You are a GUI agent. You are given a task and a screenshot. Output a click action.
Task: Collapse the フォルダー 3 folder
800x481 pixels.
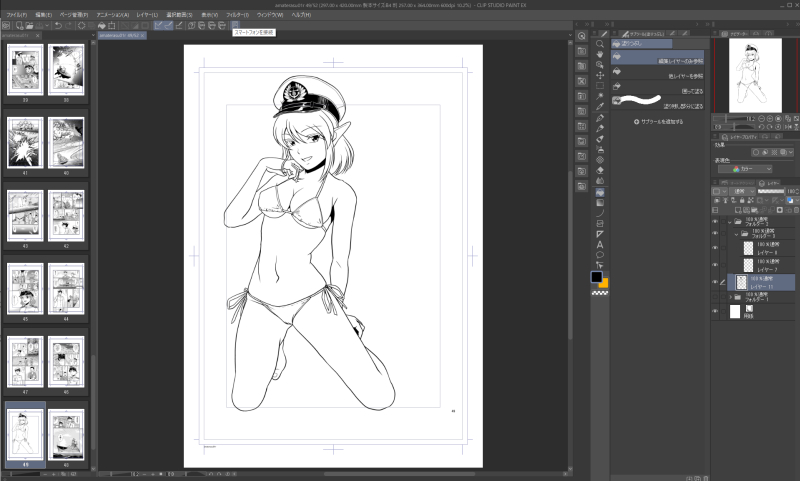(x=736, y=234)
